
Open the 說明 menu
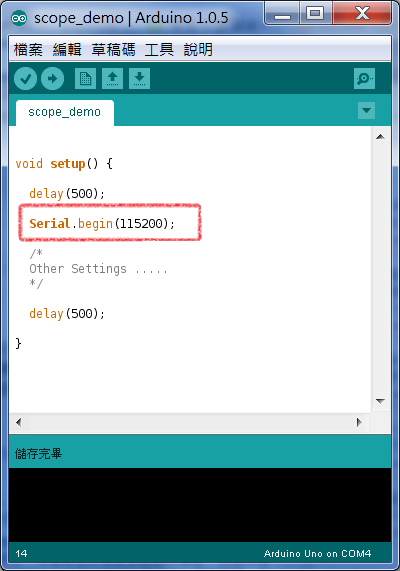click(198, 50)
